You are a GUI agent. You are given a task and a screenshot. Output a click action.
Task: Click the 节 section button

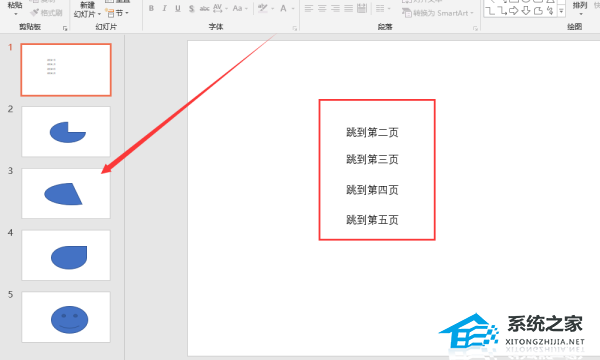click(x=117, y=13)
